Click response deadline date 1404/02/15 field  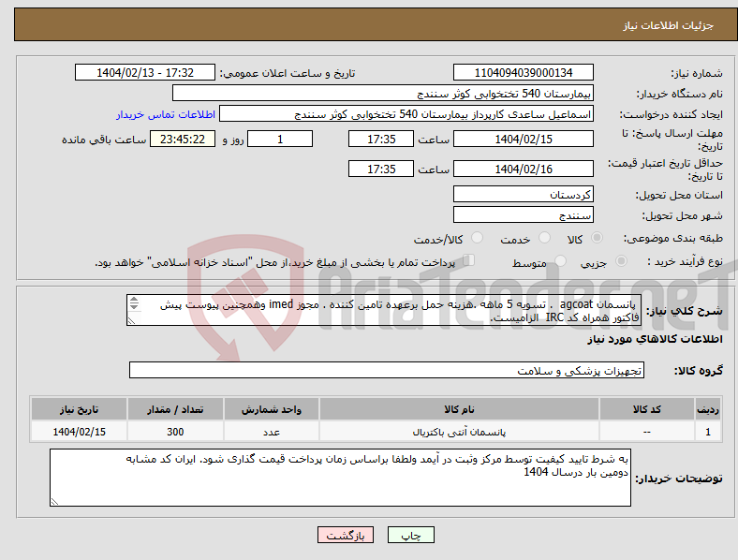[524, 140]
